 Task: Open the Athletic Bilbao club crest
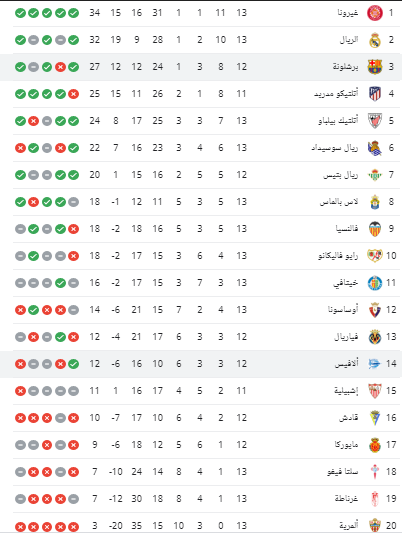[375, 121]
